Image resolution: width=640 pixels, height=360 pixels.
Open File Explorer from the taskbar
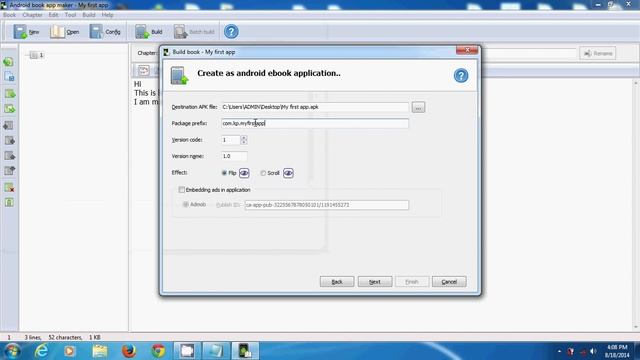pos(100,351)
